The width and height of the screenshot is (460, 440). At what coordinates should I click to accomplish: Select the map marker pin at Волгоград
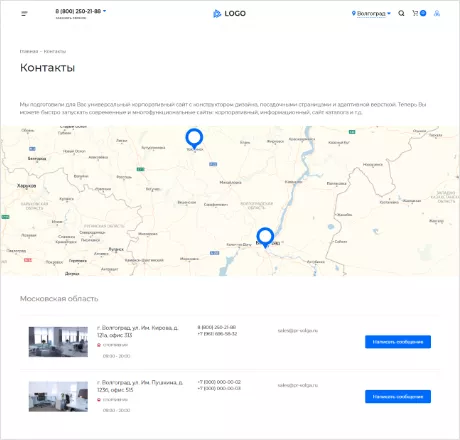pos(265,238)
